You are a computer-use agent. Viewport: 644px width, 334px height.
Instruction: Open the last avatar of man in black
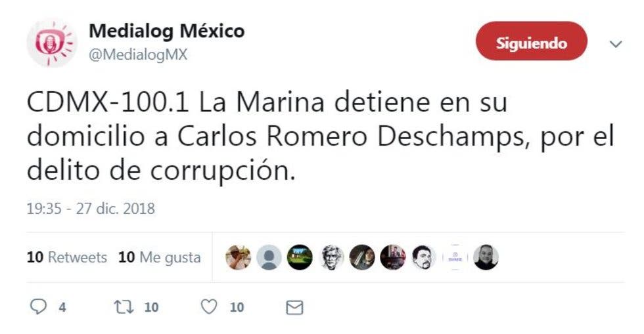pyautogui.click(x=486, y=257)
